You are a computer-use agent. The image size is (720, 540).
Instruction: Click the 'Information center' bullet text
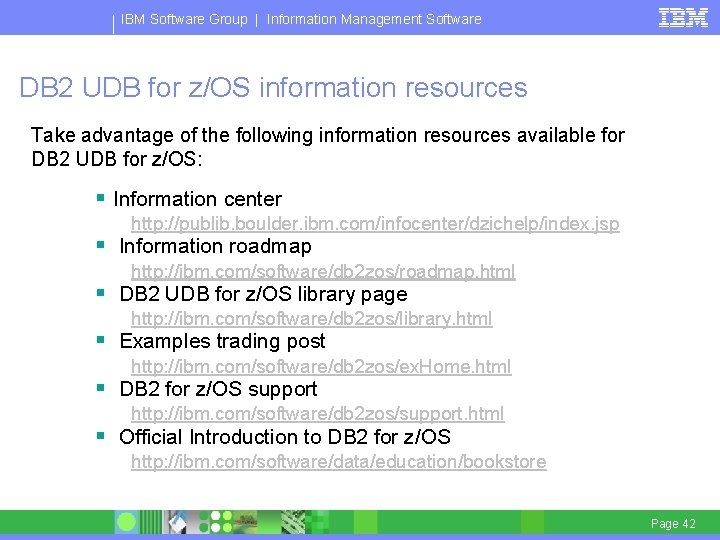197,199
